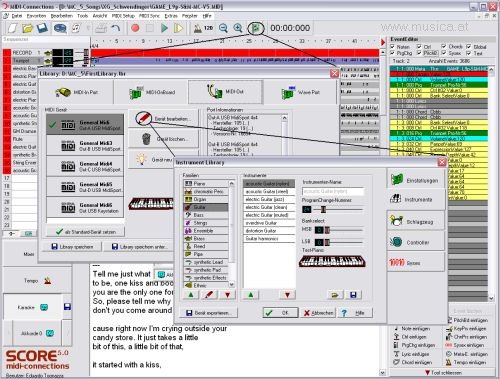The width and height of the screenshot is (500, 379).
Task: Toggle the Text checkbox in EventEditor
Action: click(x=469, y=53)
